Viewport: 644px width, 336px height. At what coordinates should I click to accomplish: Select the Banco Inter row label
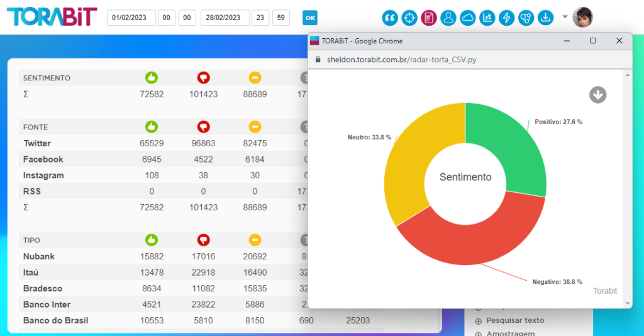tap(47, 305)
